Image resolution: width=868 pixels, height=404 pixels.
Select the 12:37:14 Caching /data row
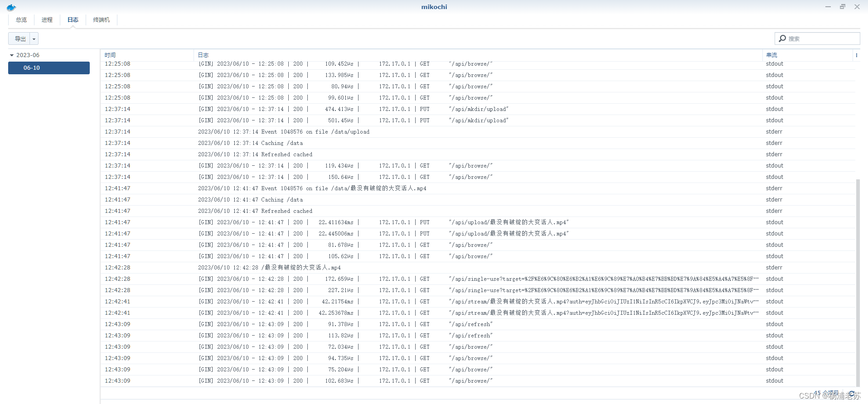[x=478, y=143]
